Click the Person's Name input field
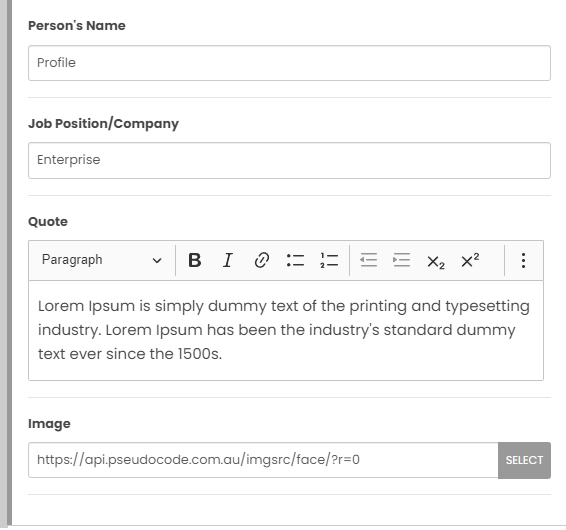566x530 pixels. 289,63
